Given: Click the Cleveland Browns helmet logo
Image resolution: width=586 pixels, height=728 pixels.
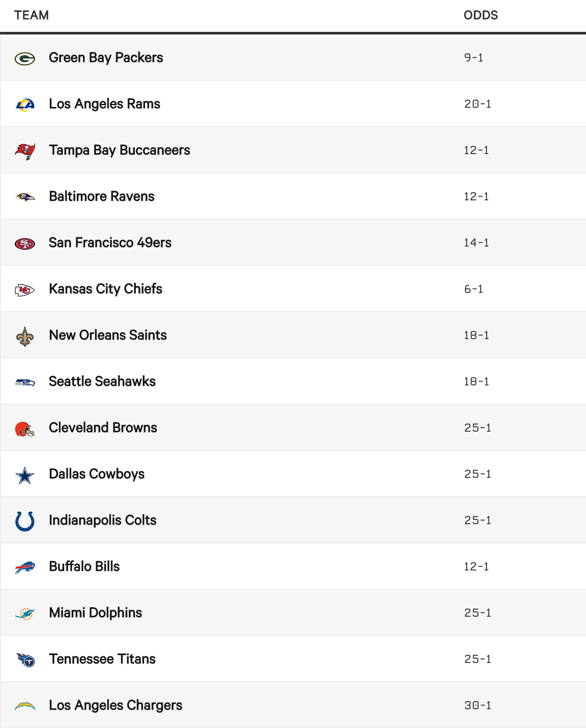Looking at the screenshot, I should point(25,429).
